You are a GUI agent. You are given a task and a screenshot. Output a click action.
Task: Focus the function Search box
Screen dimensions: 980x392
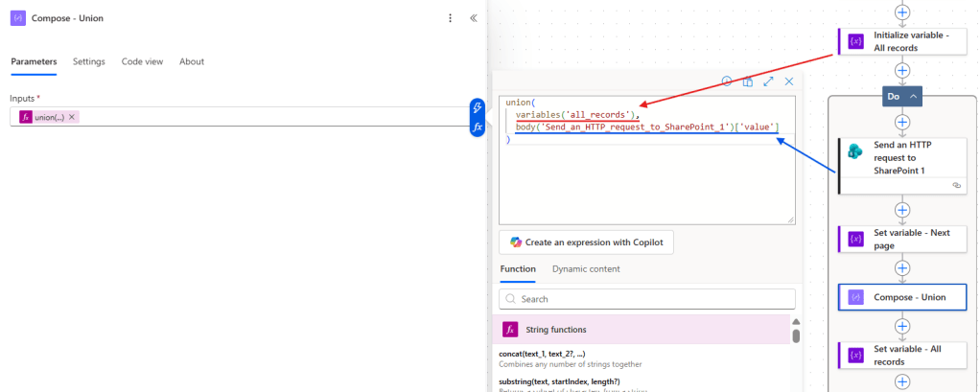coord(647,299)
